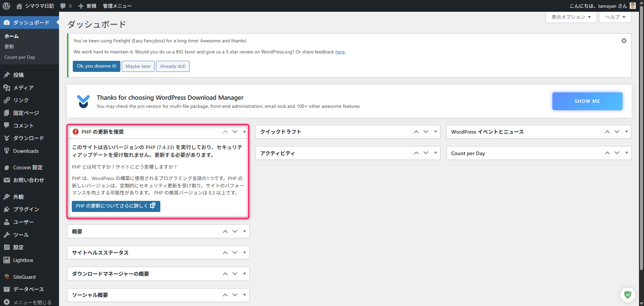The image size is (644, 306).
Task: Collapse the PHP の更新を推奨 panel
Action: pos(245,132)
